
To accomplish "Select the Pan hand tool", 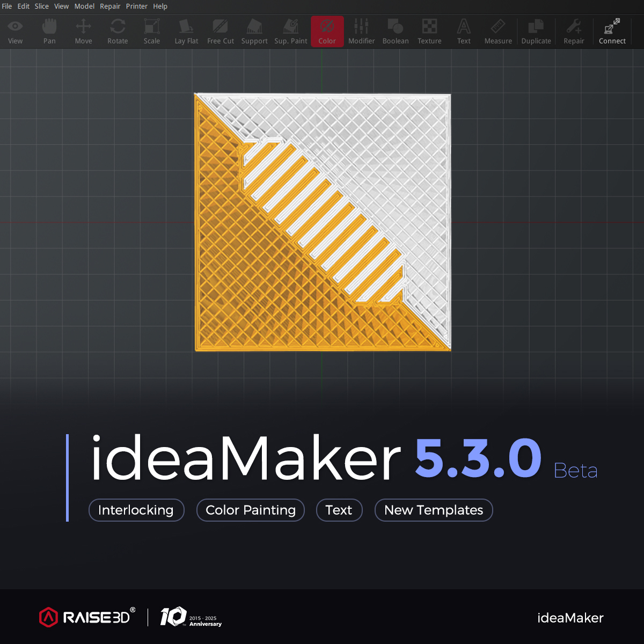I will pos(49,32).
